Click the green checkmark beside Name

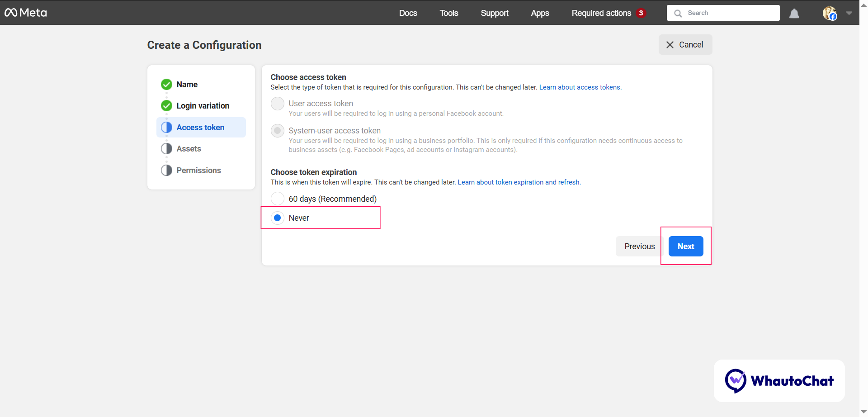tap(166, 84)
